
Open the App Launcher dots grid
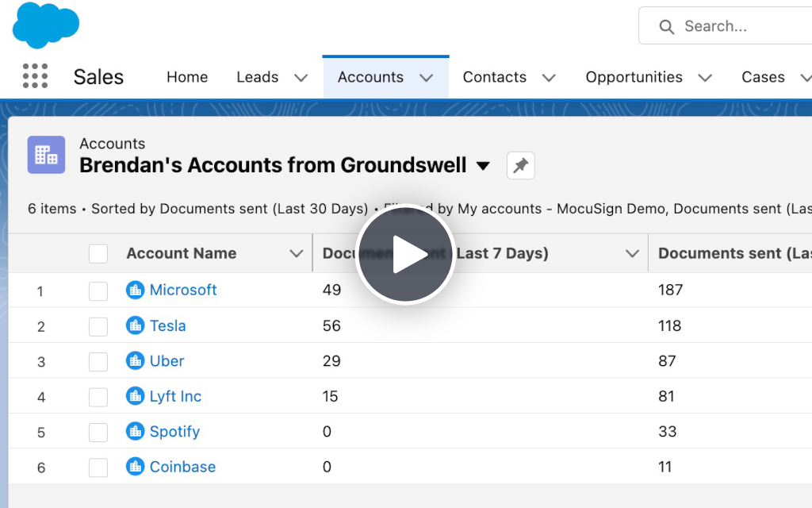[35, 76]
